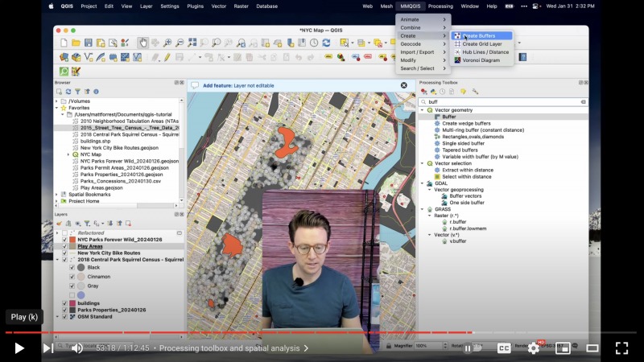
Task: Uncheck the Cinnamon category checkbox
Action: (x=72, y=276)
